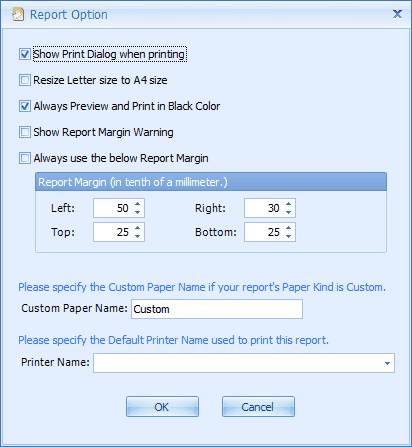Decrease the Right margin with down arrow
Viewport: 412px width, 447px height.
289,212
